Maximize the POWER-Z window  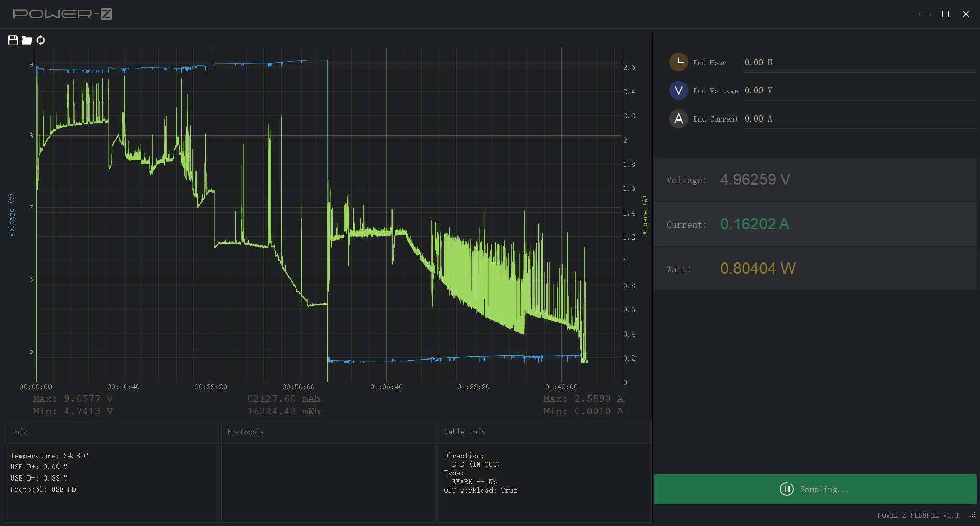(x=945, y=14)
